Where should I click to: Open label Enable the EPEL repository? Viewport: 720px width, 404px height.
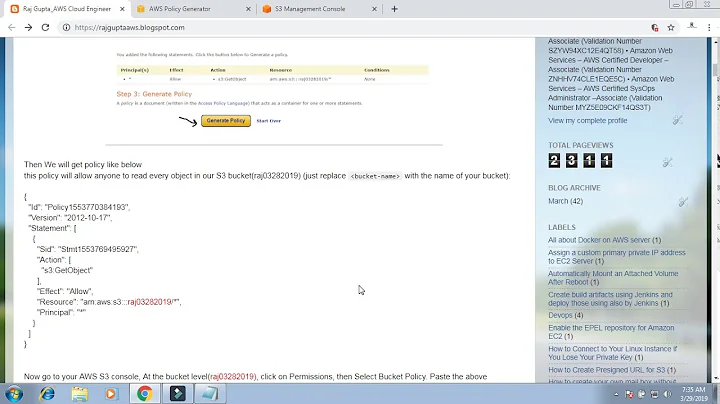(x=611, y=332)
